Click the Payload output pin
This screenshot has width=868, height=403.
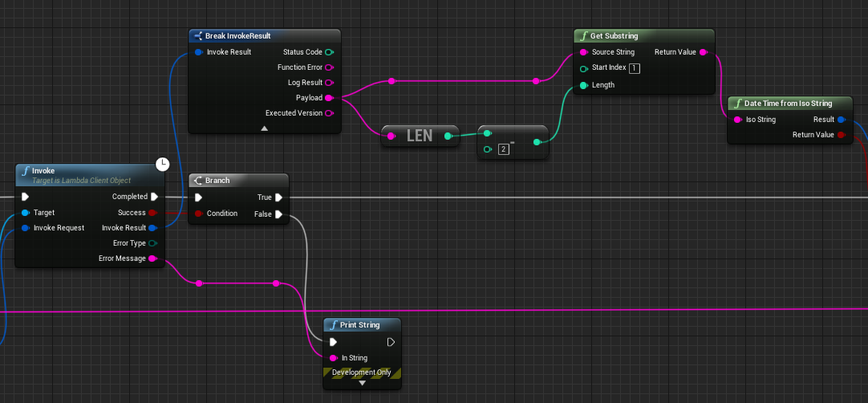(329, 98)
